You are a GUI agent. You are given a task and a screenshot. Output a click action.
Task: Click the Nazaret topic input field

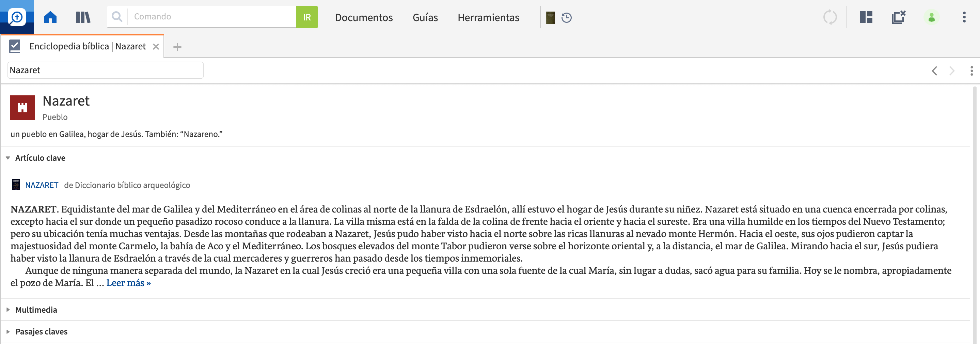pyautogui.click(x=105, y=70)
